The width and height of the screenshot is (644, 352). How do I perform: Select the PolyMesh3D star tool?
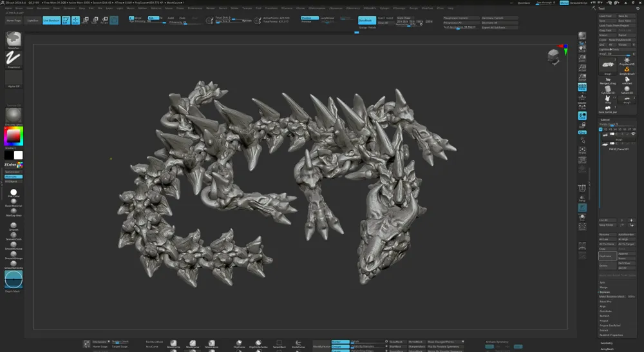click(627, 62)
